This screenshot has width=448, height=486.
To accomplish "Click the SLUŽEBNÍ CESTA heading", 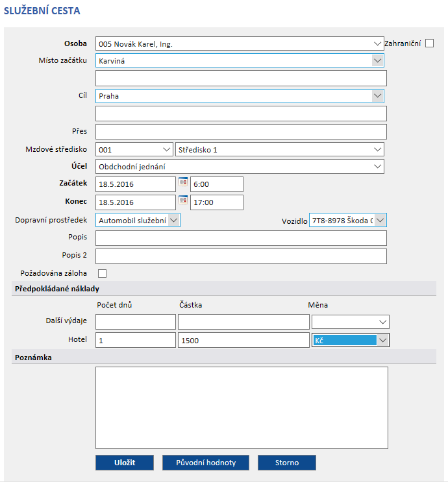I will (42, 11).
